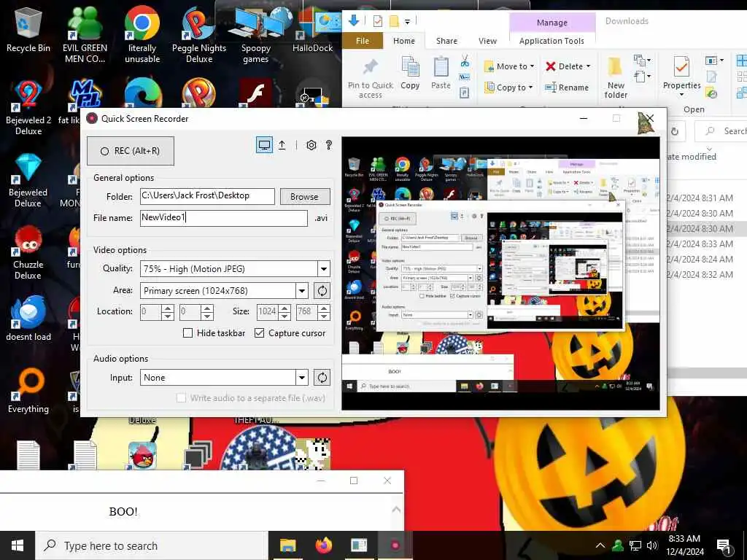Open the Angry Birds desktop icon

(x=142, y=455)
